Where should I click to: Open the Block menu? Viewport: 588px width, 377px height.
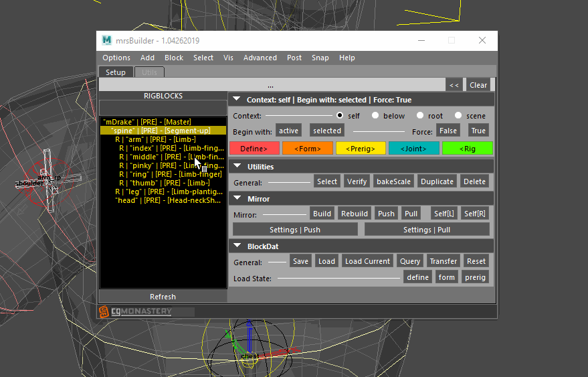point(174,58)
